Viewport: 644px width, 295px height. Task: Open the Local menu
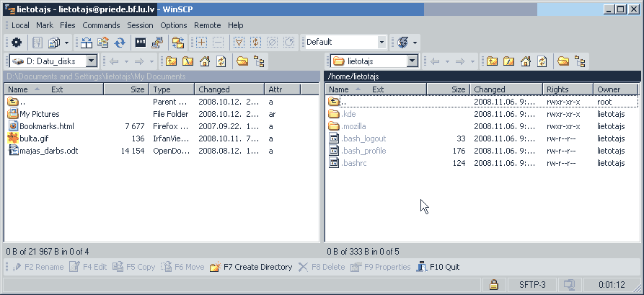tap(20, 25)
